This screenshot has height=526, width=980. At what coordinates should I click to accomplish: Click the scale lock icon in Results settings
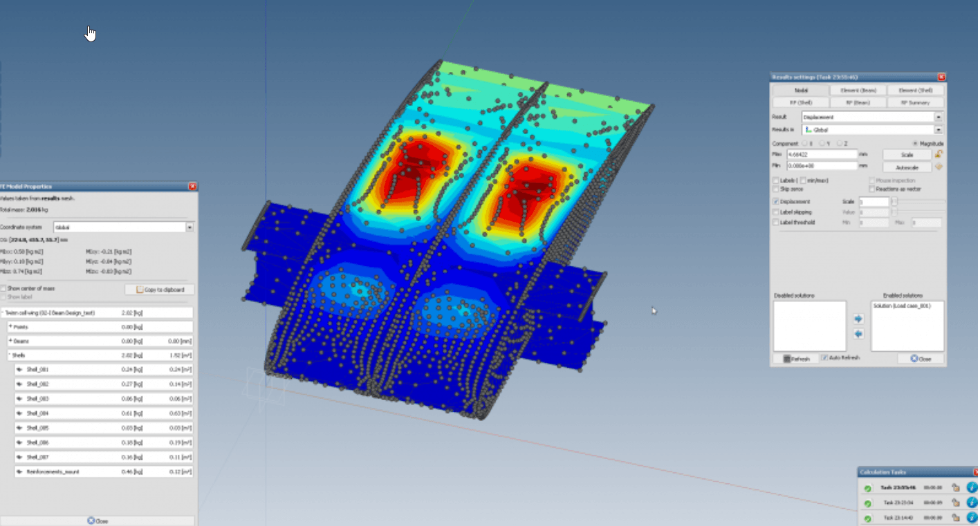pyautogui.click(x=939, y=154)
